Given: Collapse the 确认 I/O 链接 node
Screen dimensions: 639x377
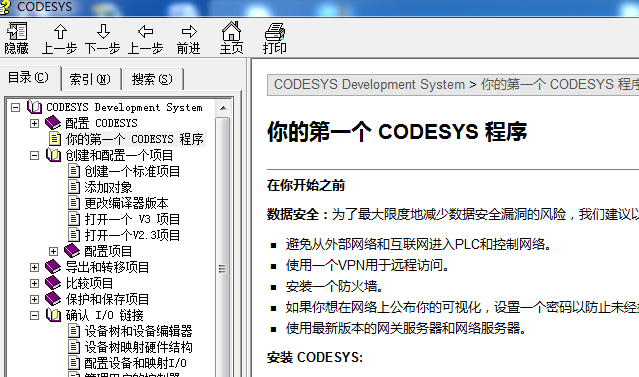Looking at the screenshot, I should pos(34,315).
